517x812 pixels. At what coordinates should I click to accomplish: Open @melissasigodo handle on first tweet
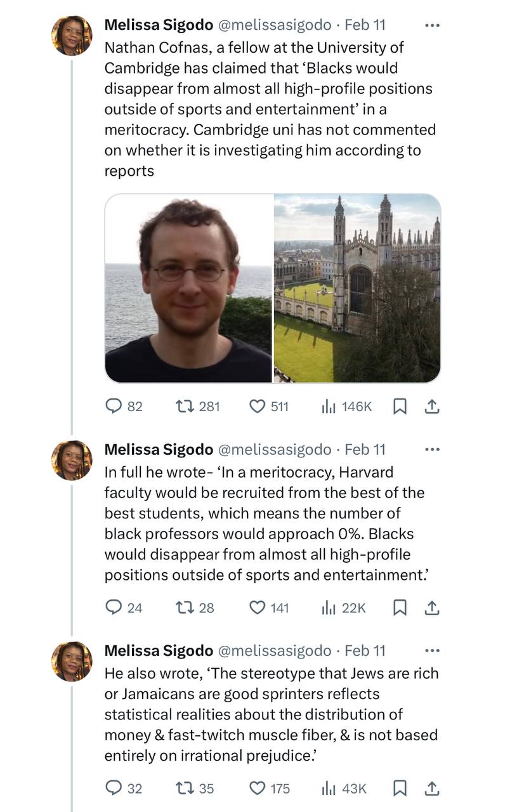click(274, 25)
